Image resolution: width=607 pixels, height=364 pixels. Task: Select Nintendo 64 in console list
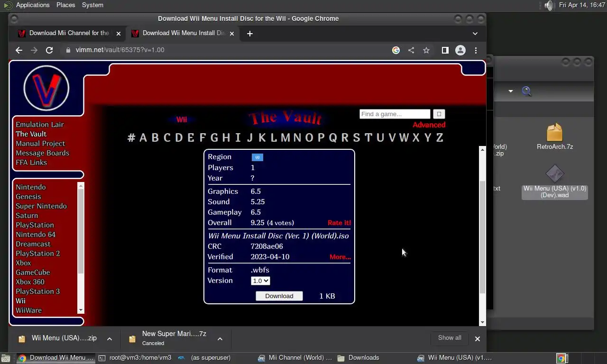(x=36, y=234)
